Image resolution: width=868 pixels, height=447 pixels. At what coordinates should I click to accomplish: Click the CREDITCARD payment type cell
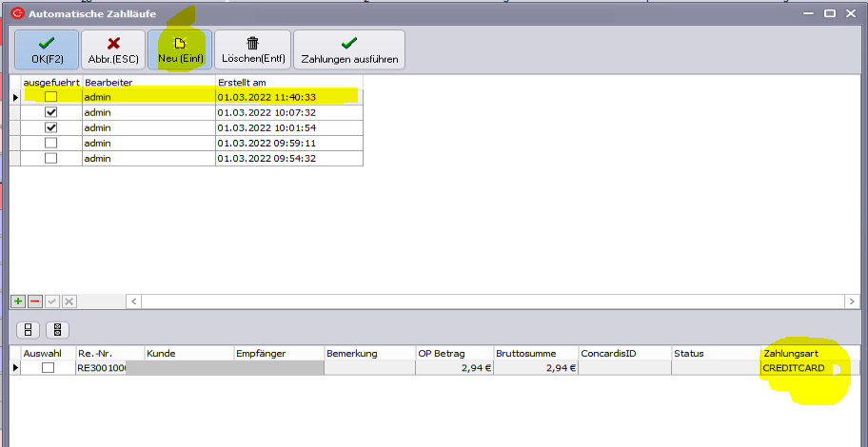point(804,368)
